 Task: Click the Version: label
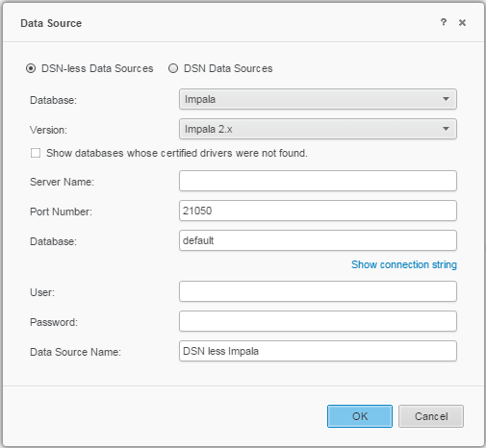pos(48,130)
